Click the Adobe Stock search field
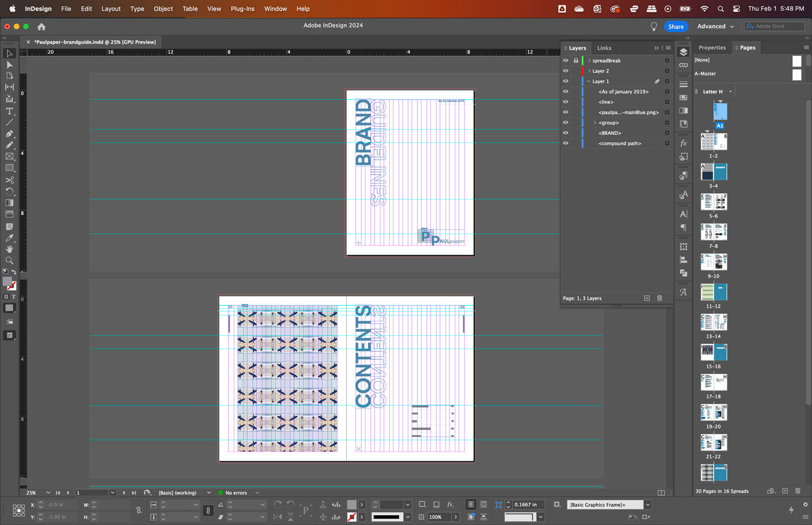 [775, 26]
